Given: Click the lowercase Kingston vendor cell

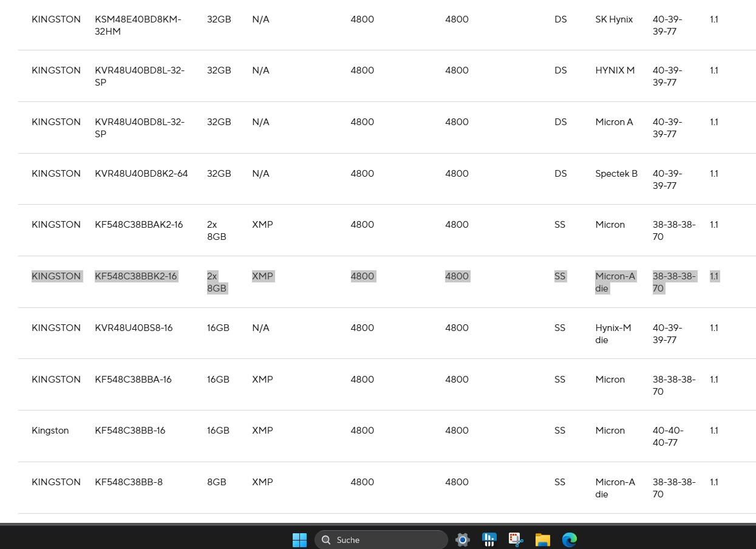Looking at the screenshot, I should pyautogui.click(x=50, y=431).
